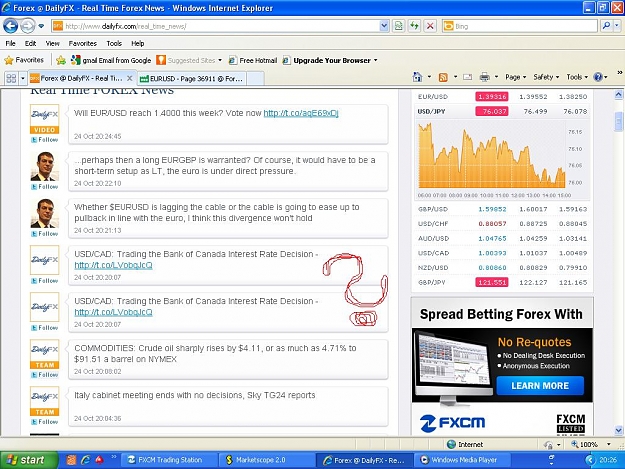
Task: Click the RSS Feeds icon
Action: coord(443,77)
